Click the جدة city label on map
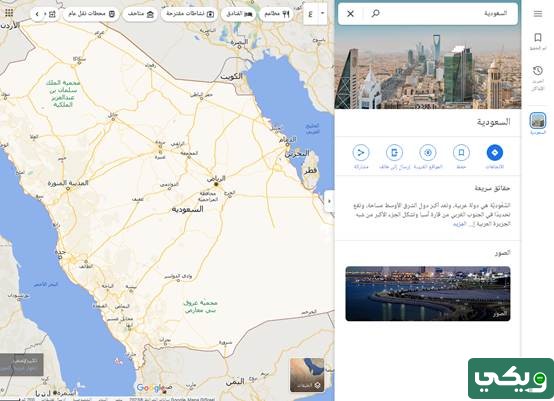Screen dimensions: 554x401 coord(60,252)
